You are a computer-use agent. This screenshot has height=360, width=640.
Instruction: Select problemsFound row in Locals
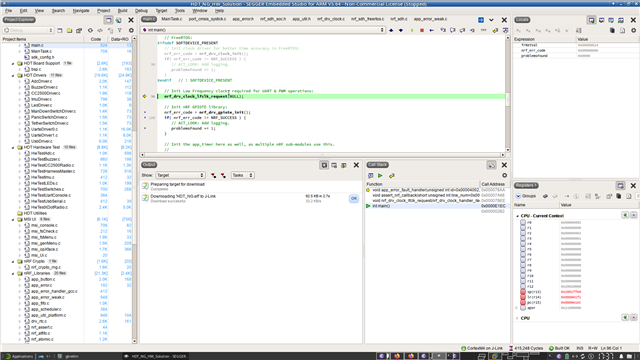pos(576,56)
